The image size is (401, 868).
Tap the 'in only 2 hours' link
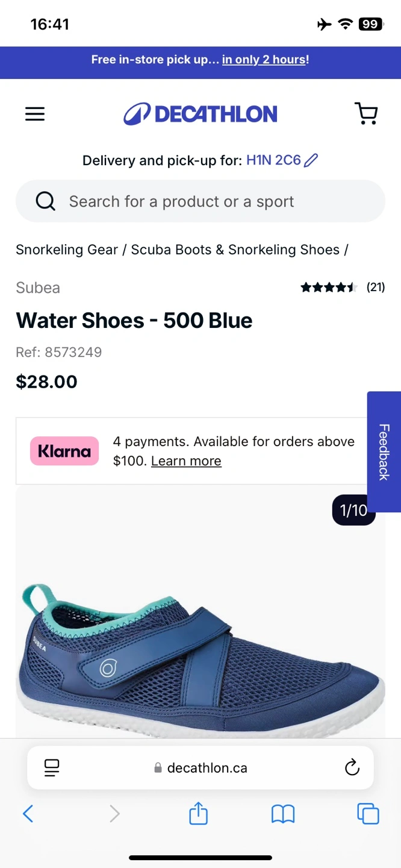click(x=264, y=60)
